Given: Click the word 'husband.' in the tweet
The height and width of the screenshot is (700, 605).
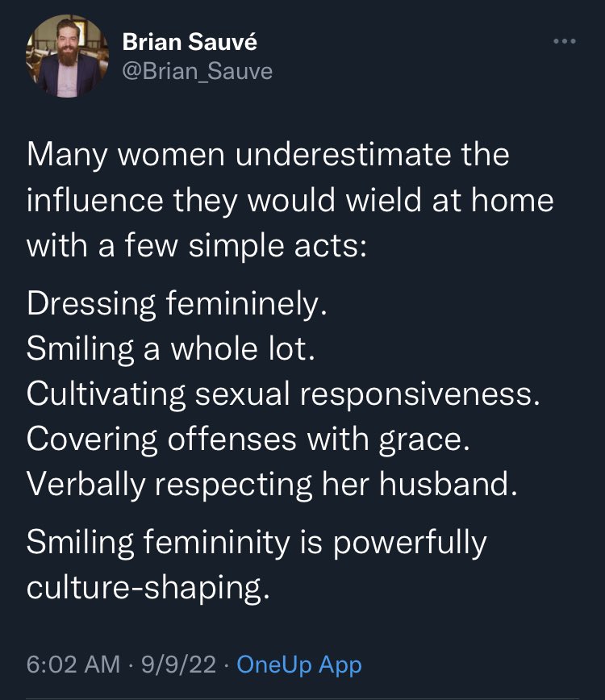Looking at the screenshot, I should click(449, 484).
